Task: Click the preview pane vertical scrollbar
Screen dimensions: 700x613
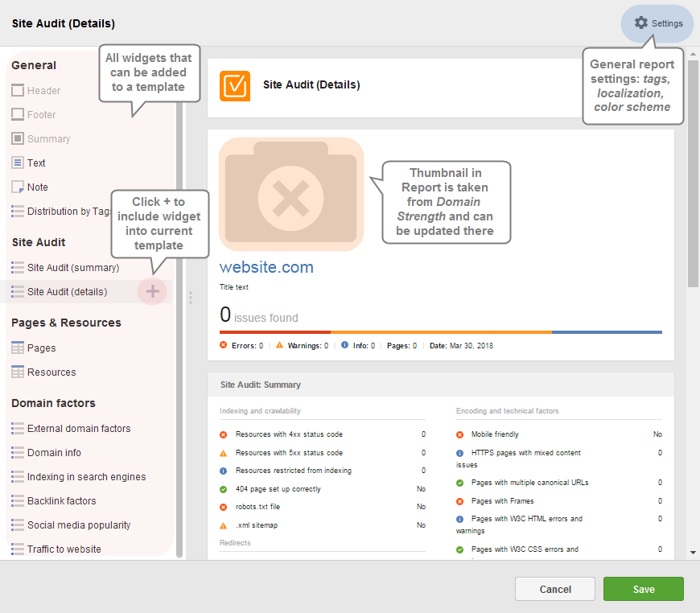Action: tap(693, 174)
